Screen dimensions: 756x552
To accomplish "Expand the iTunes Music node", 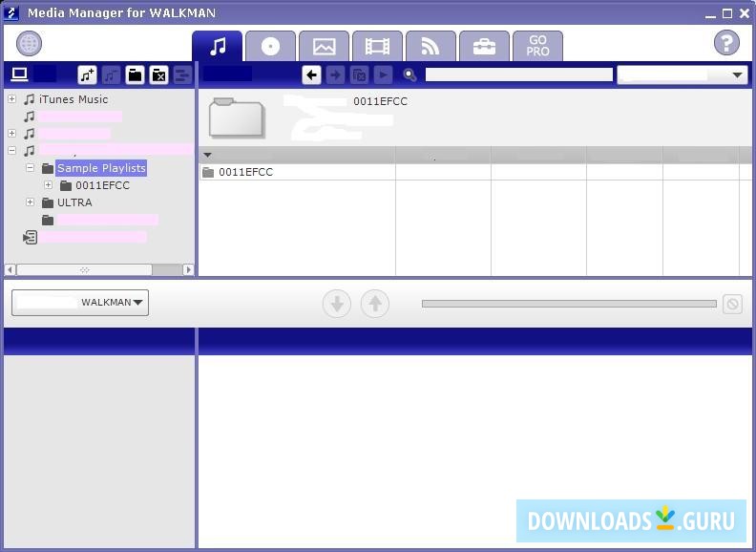I will click(12, 99).
